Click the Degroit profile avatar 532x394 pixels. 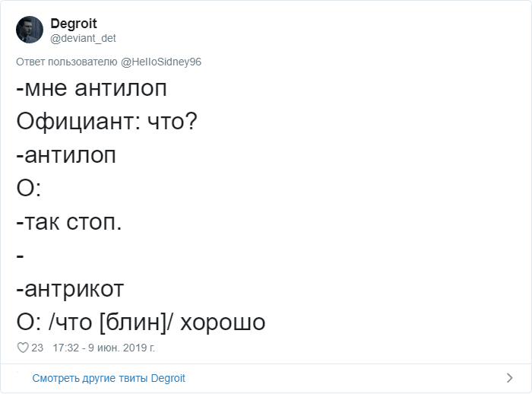click(30, 30)
